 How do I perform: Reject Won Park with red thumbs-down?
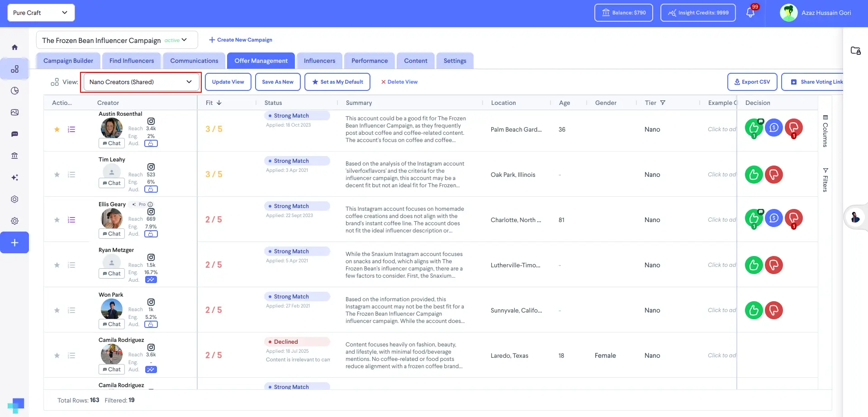click(774, 310)
